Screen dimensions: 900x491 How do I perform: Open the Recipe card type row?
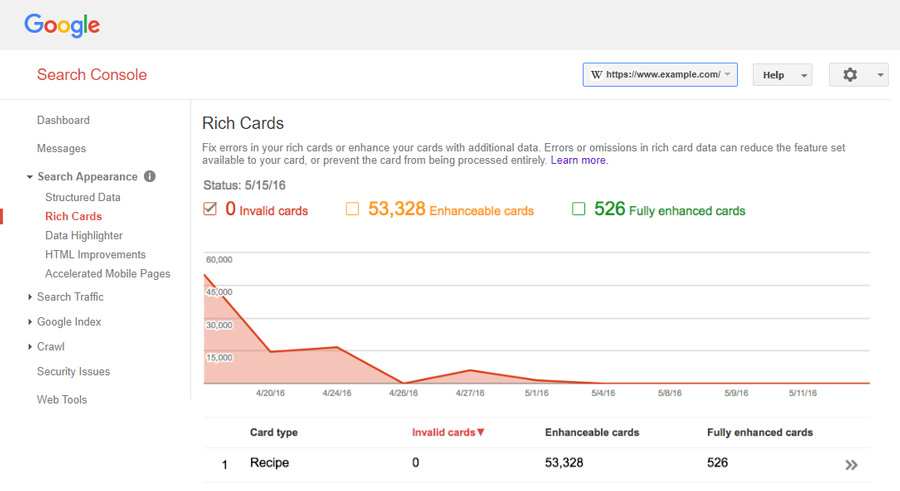pos(537,463)
